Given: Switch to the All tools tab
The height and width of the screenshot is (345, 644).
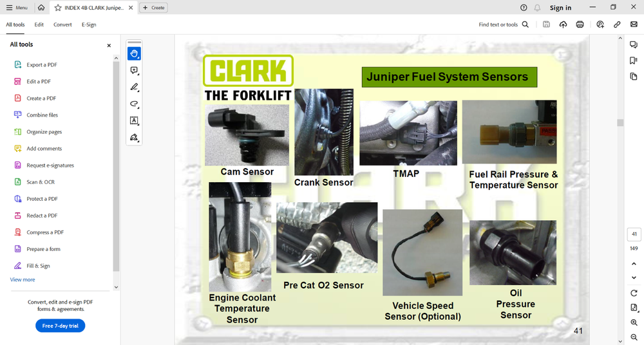Looking at the screenshot, I should 15,24.
